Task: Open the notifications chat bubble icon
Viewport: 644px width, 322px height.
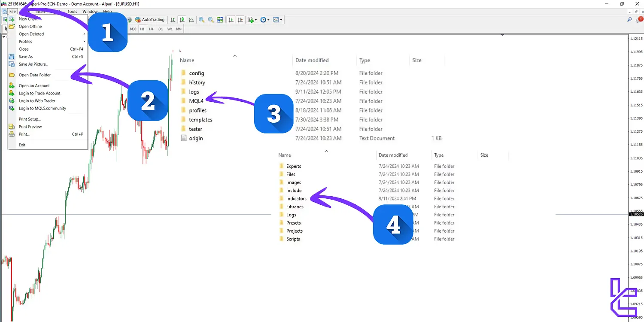Action: 638,20
